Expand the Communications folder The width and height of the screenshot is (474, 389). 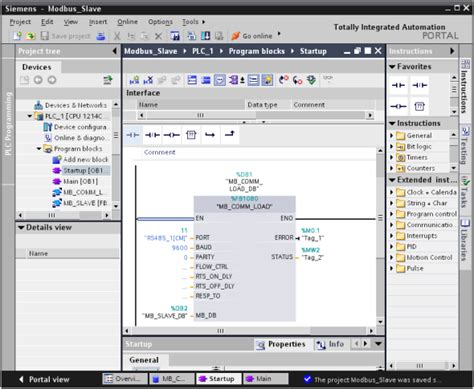point(392,225)
